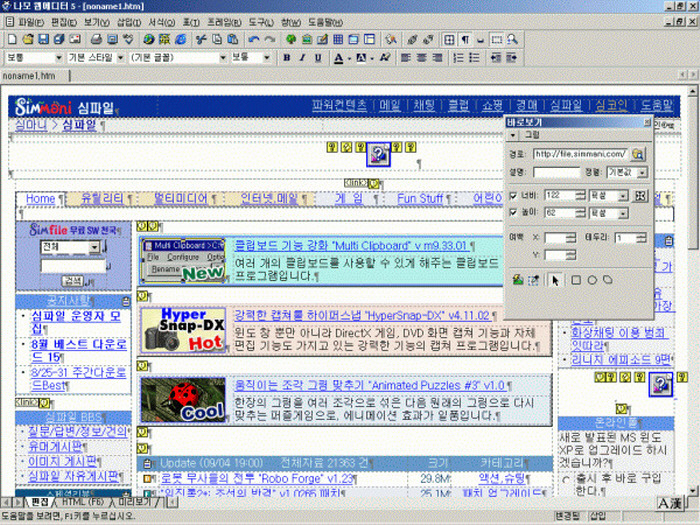Open the 파일(F) menu
700x525 pixels.
[x=31, y=22]
